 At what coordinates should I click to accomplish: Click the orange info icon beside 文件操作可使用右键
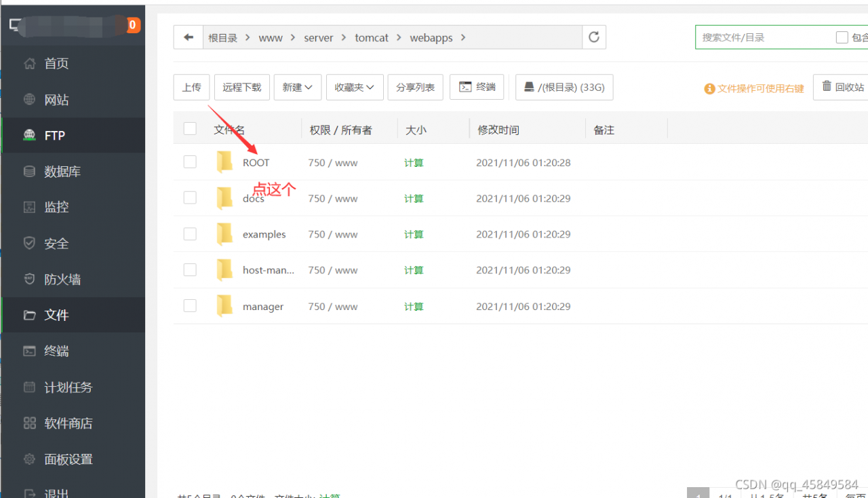click(x=710, y=89)
